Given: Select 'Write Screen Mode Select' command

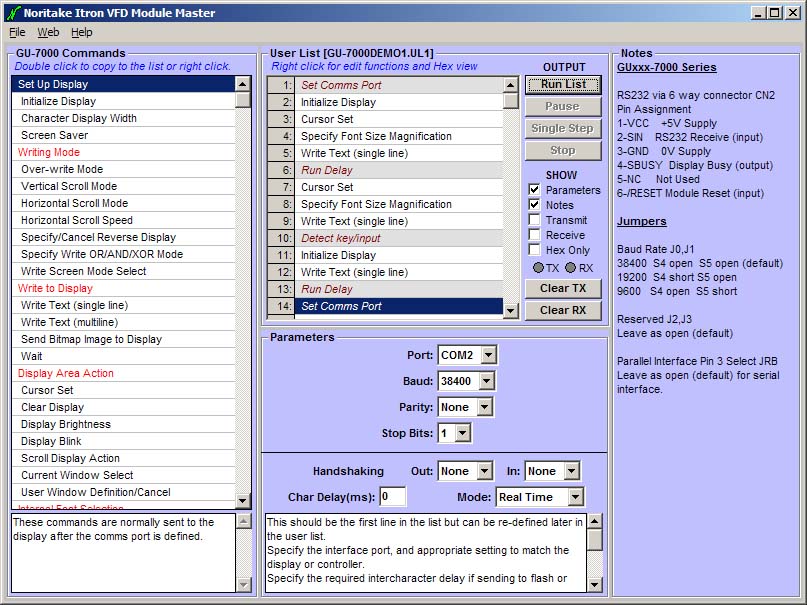Looking at the screenshot, I should point(123,271).
